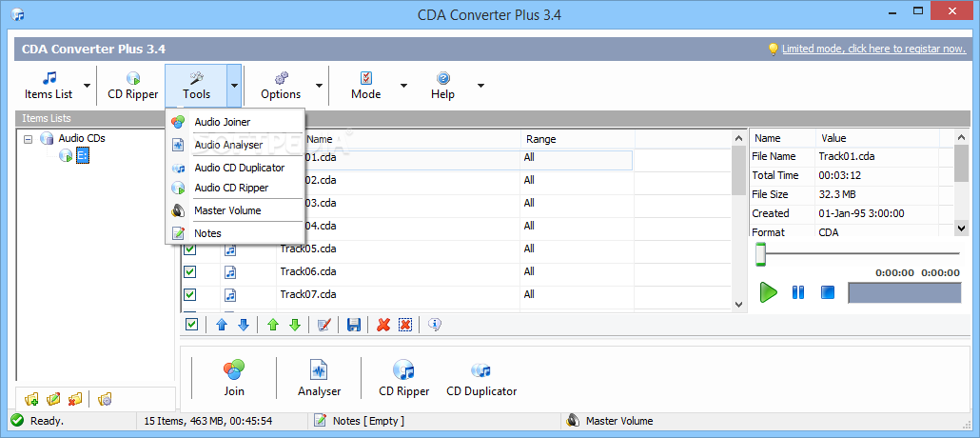Click the edit item pencil icon

point(323,324)
